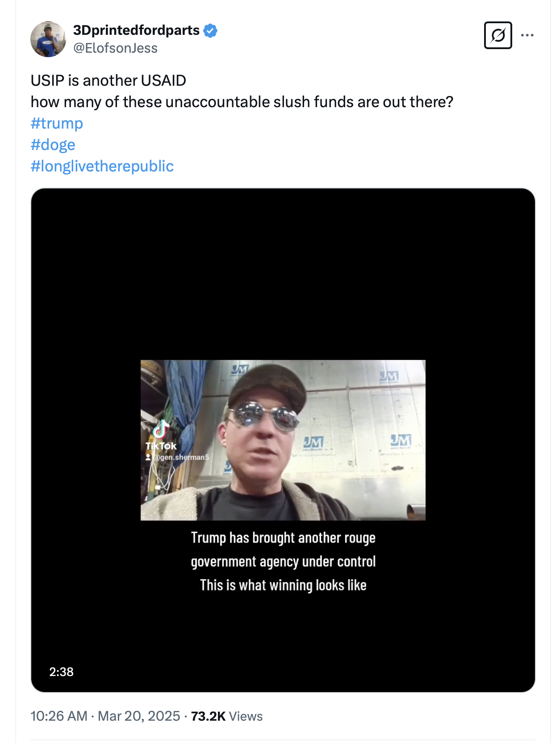The image size is (560, 743).
Task: Open the Grok explain-post icon
Action: pos(498,35)
